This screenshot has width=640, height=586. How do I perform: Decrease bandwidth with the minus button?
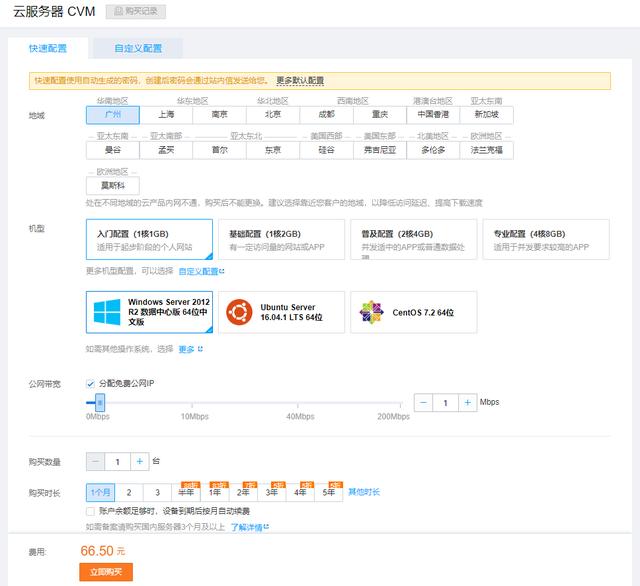(x=424, y=403)
